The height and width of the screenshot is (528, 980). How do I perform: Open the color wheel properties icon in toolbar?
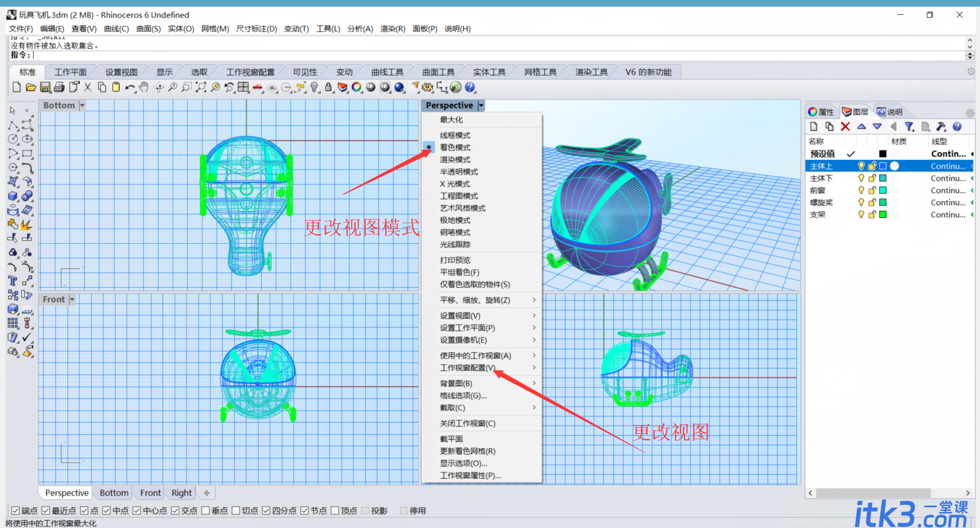(356, 87)
